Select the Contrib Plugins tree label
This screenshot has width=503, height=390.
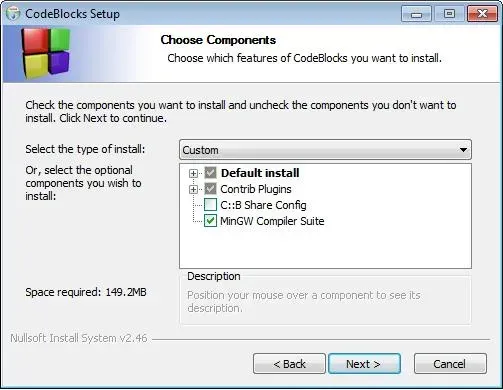(256, 189)
